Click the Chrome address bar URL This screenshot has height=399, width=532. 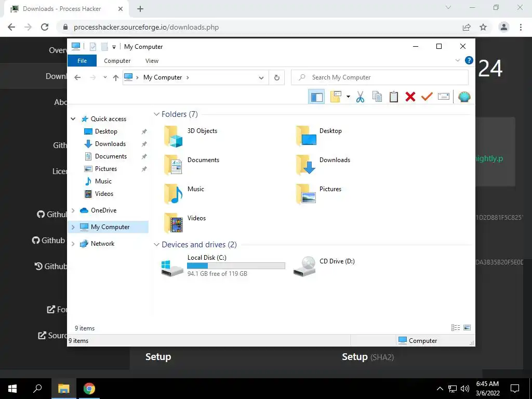[146, 27]
